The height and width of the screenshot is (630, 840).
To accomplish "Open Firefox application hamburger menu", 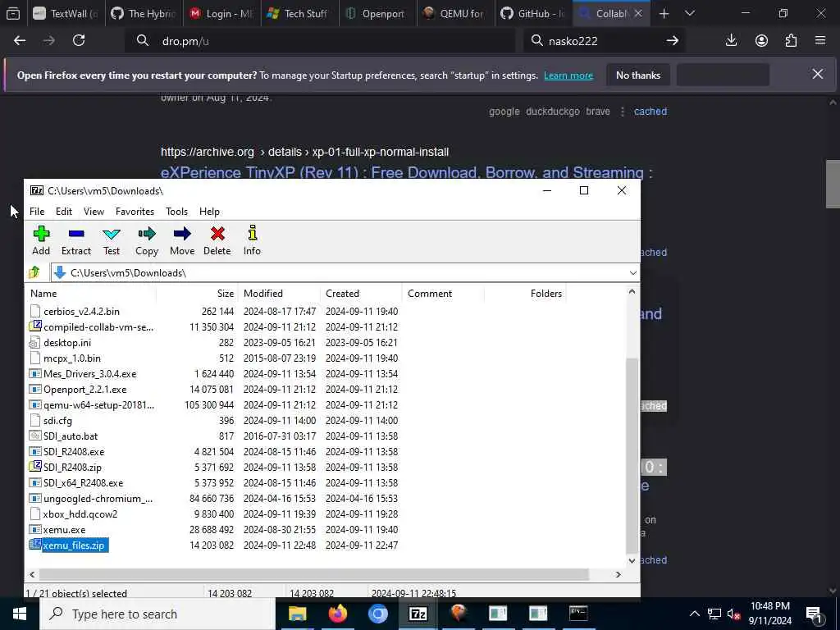I will click(820, 40).
